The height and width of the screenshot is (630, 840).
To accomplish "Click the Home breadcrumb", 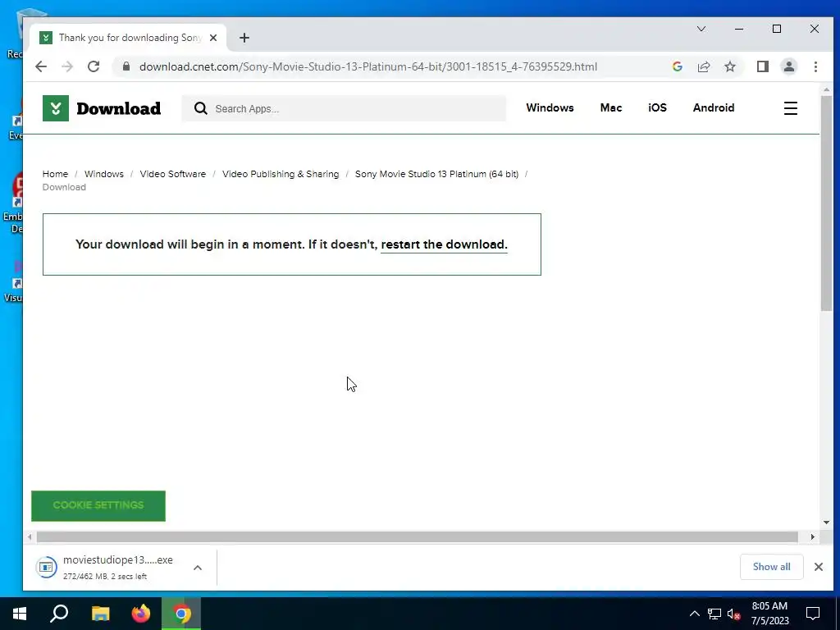I will (55, 174).
